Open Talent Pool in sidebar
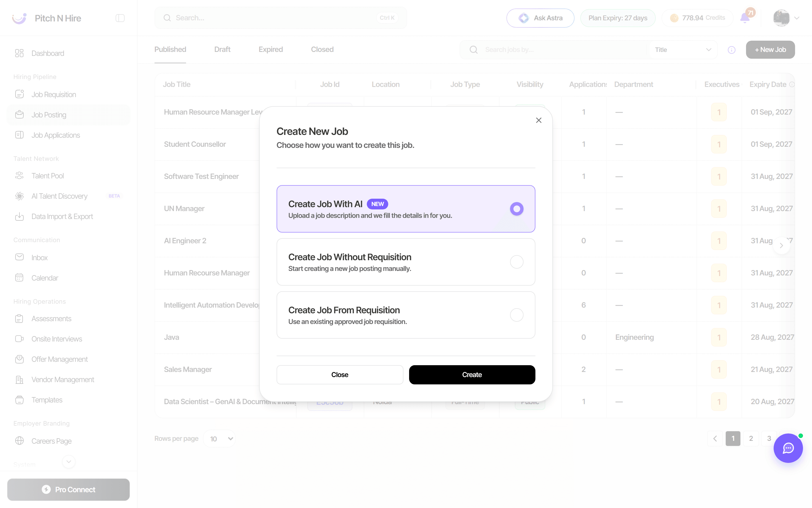 pyautogui.click(x=69, y=176)
